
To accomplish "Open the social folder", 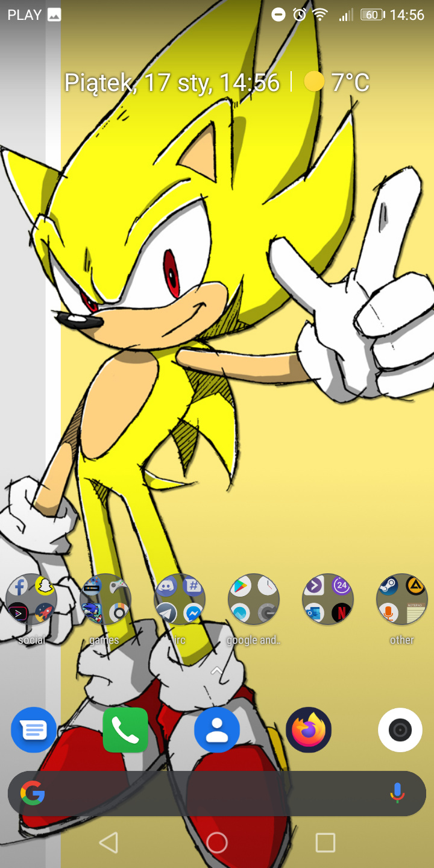I will click(31, 599).
